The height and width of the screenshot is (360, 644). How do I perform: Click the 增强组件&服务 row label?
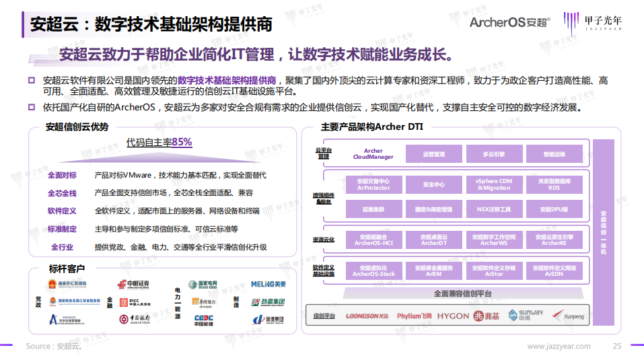tap(324, 199)
